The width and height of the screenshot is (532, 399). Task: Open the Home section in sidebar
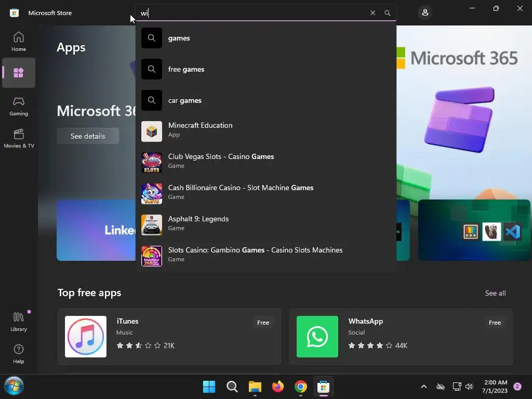(19, 42)
